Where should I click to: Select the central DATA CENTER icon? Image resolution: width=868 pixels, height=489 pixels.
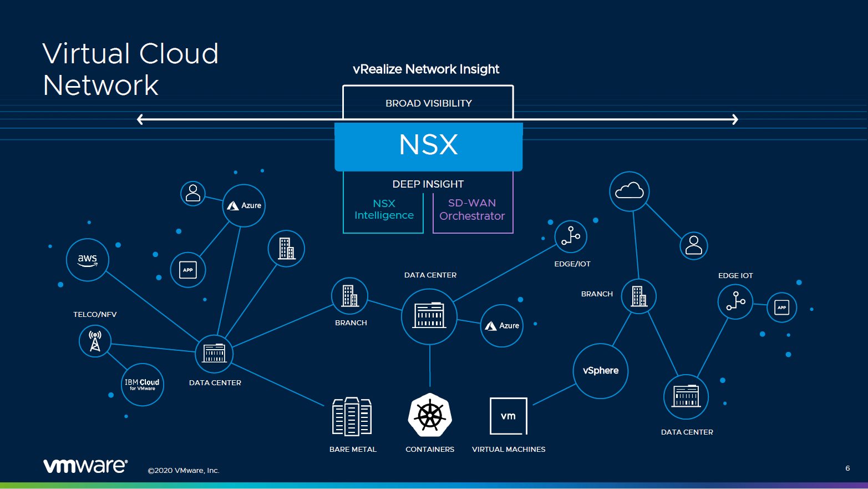429,316
